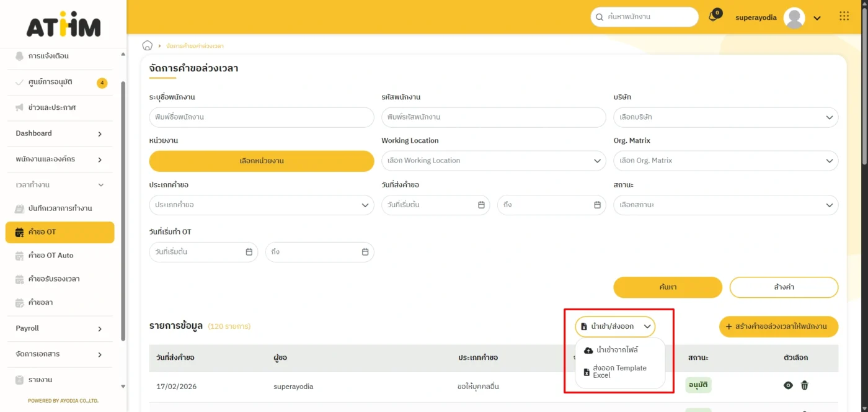Expand the Payroll sidebar section
Viewport: 868px width, 412px height.
coord(59,328)
